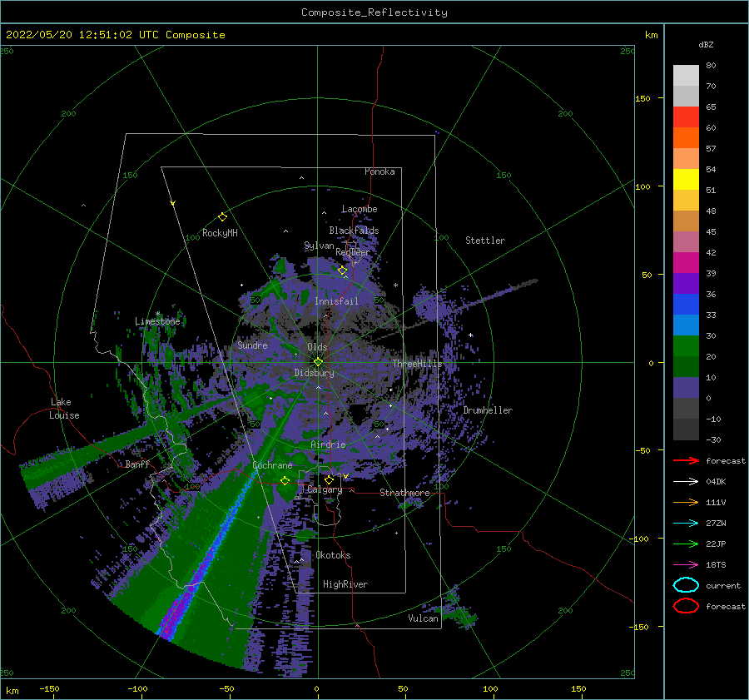Click the Lacombe city label

(360, 209)
